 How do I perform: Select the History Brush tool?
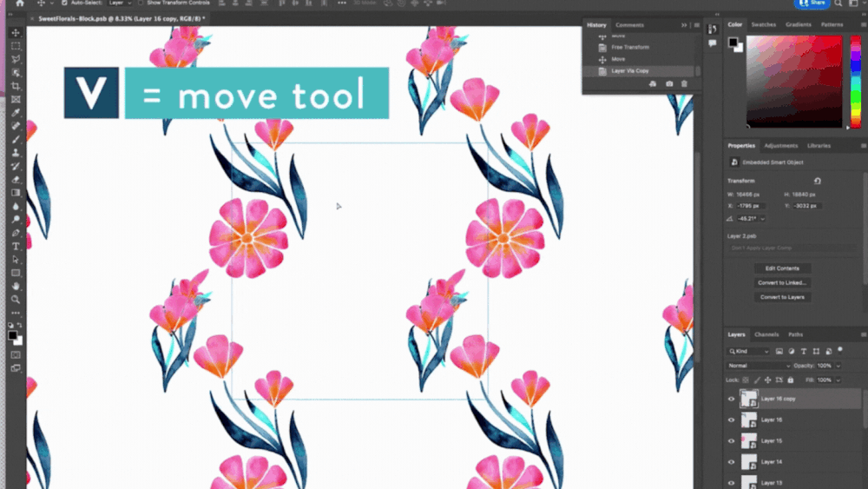point(16,166)
